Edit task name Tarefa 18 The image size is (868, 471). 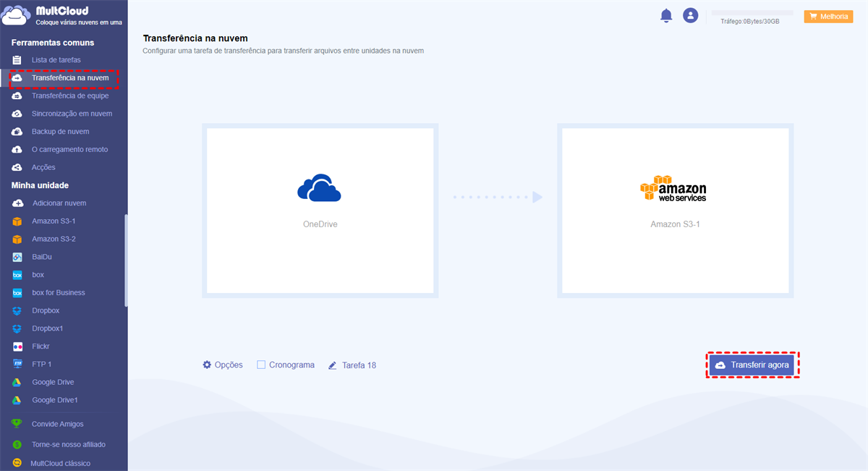[359, 365]
